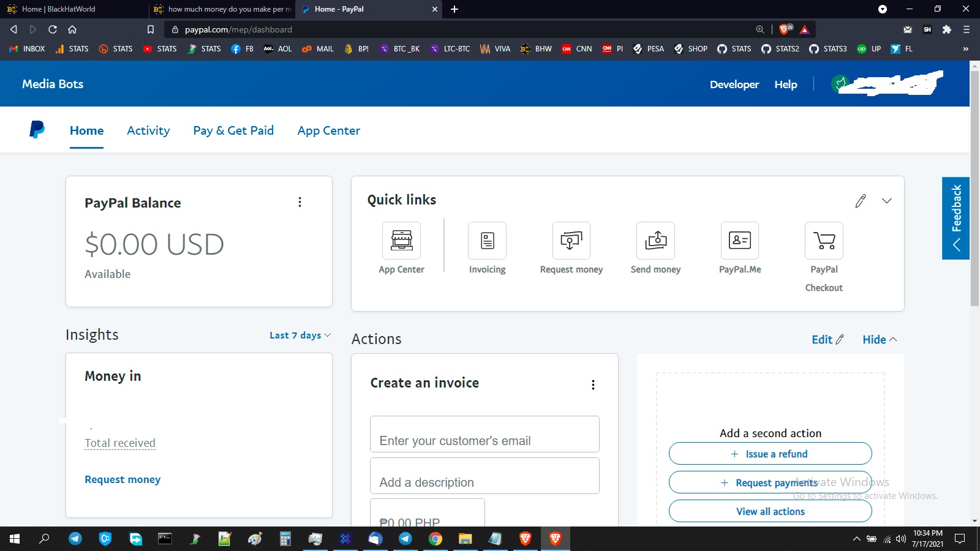The width and height of the screenshot is (980, 551).
Task: Edit Quick links with the pencil icon
Action: 861,201
